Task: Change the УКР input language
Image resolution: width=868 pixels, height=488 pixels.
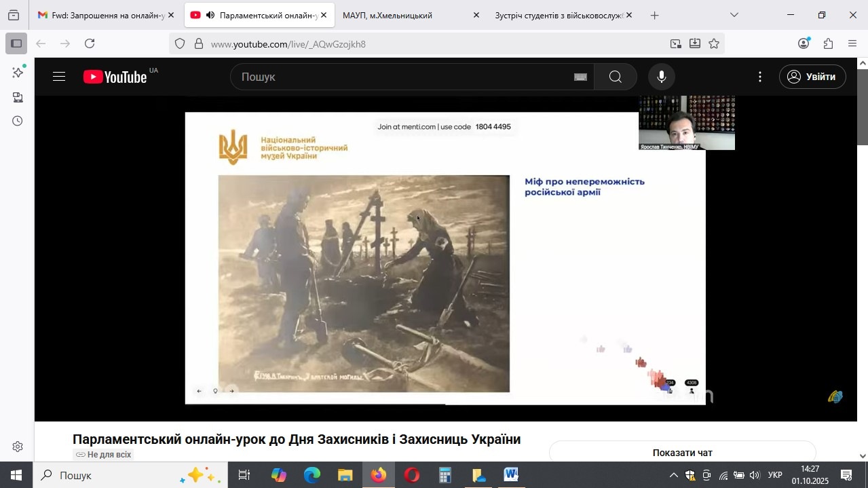Action: (x=775, y=475)
